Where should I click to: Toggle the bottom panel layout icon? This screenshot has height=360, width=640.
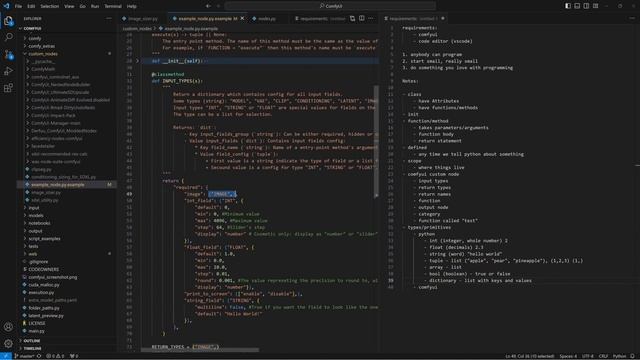click(577, 6)
